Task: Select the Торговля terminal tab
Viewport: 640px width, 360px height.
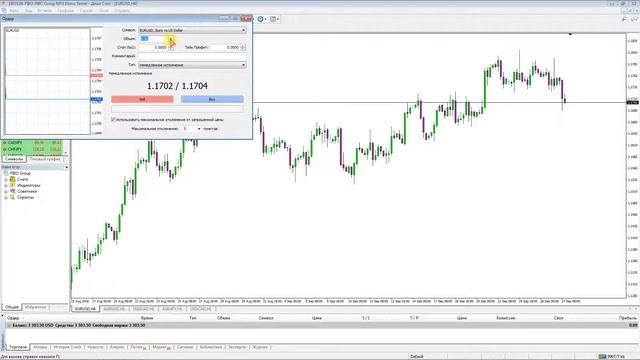Action: (18, 347)
